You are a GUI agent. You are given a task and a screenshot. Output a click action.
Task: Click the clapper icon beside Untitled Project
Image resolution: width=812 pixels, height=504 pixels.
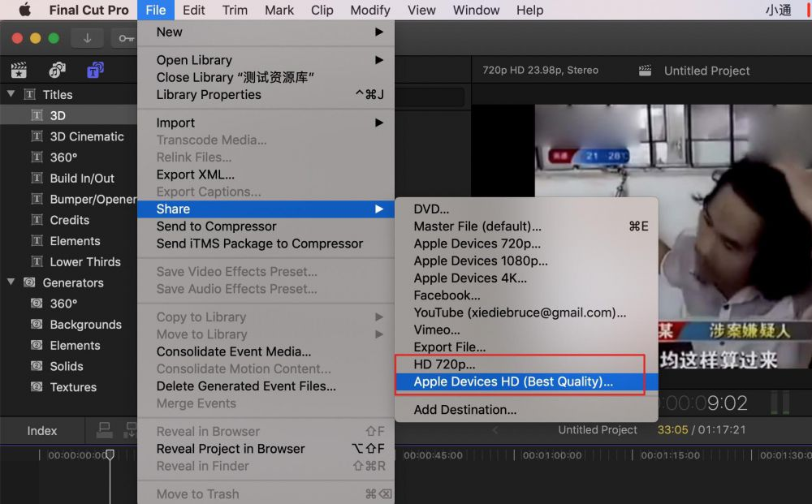645,71
